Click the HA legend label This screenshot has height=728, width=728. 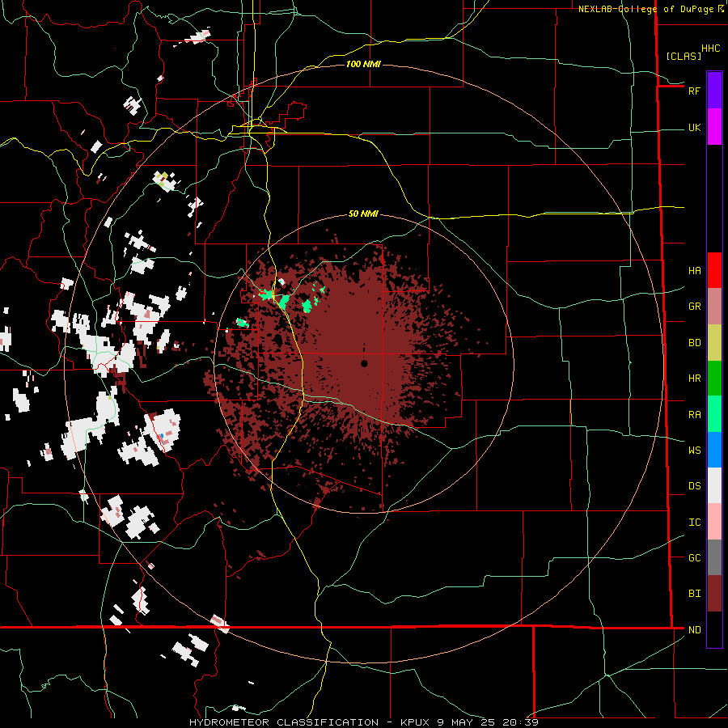[694, 271]
